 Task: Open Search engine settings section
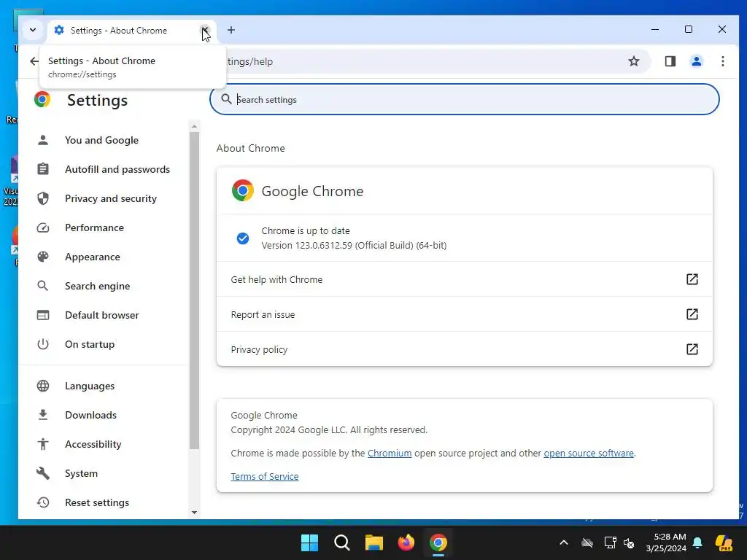coord(97,286)
